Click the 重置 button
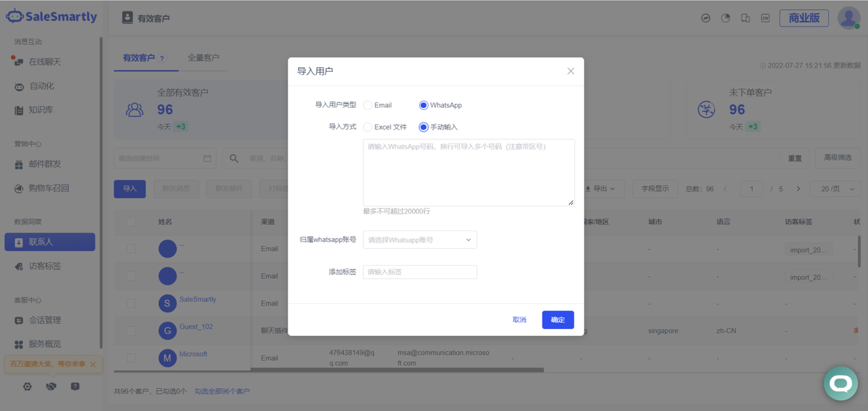The height and width of the screenshot is (411, 868). [795, 158]
